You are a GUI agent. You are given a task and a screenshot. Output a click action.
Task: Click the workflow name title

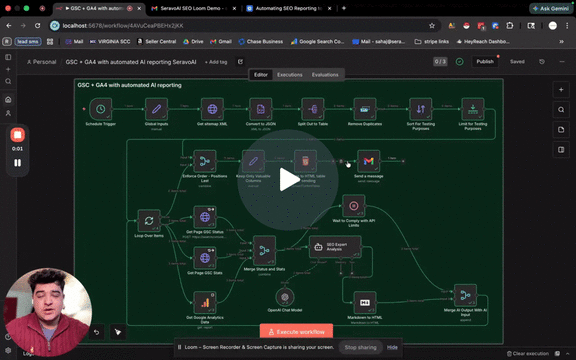tap(131, 62)
